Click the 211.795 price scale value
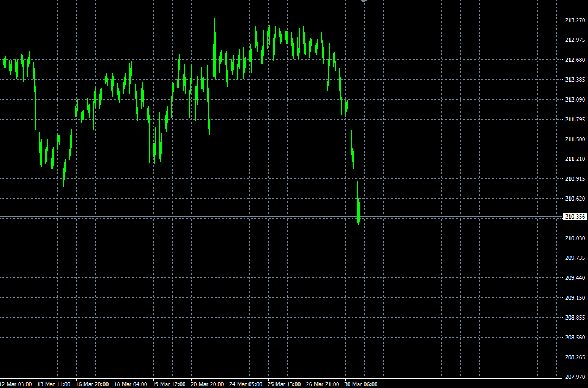This screenshot has height=388, width=588. [575, 120]
